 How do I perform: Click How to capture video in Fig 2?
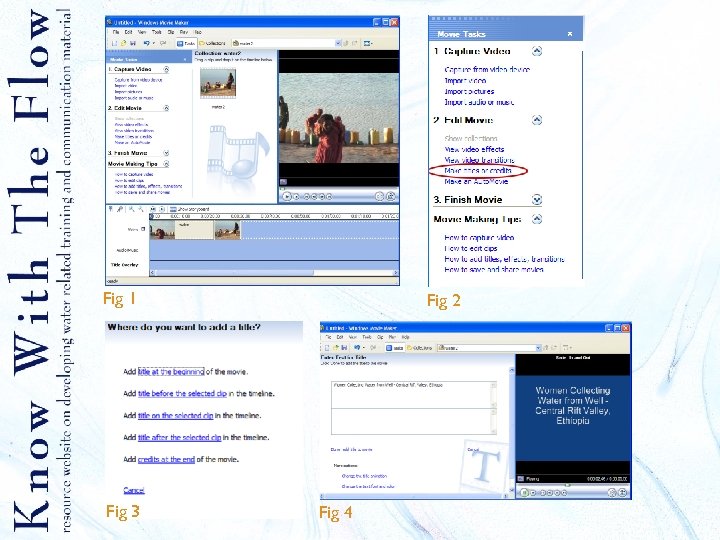[479, 237]
